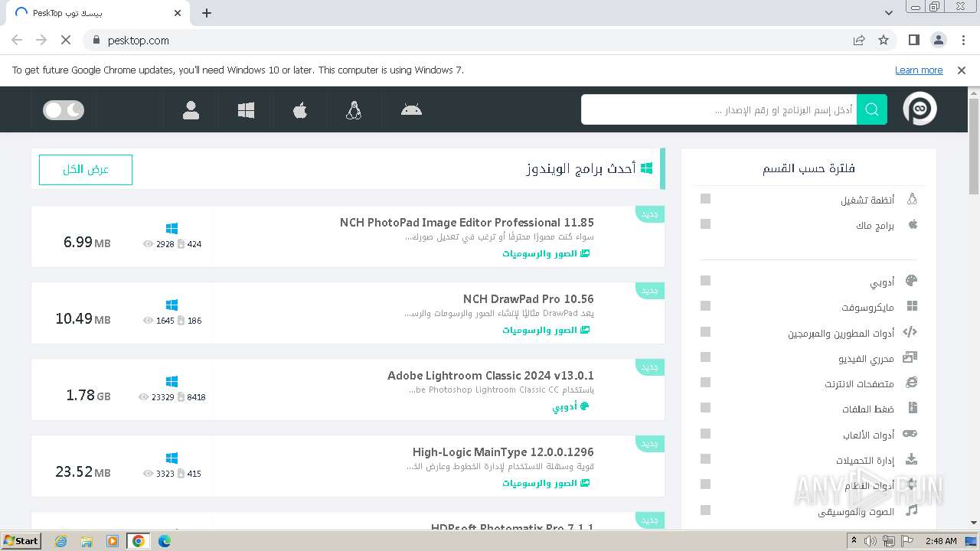Stop loading the page
This screenshot has width=980, height=551.
66,40
